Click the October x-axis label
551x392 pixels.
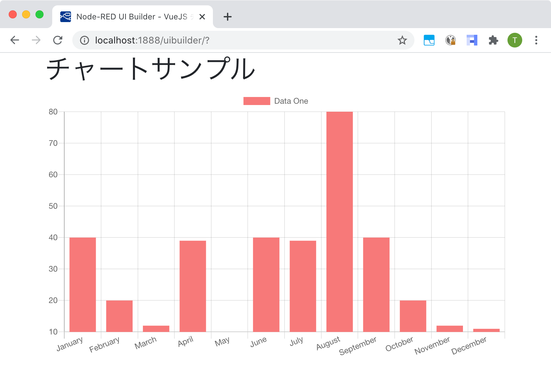coord(399,344)
